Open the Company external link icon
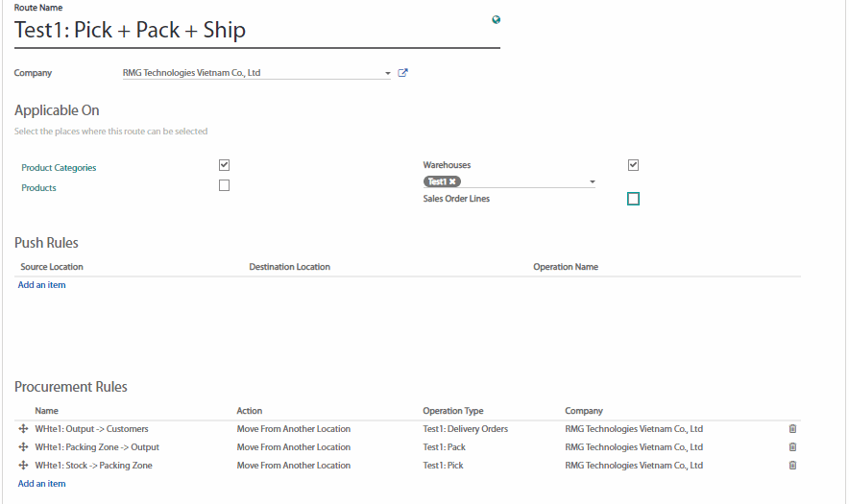Screen dimensions: 849x504 pyautogui.click(x=403, y=73)
